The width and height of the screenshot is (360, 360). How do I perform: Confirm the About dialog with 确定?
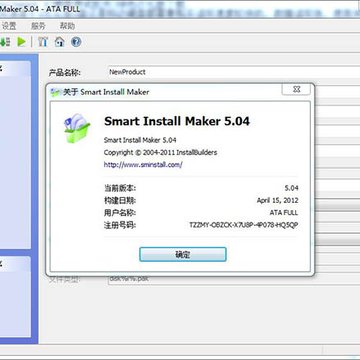pos(183,255)
